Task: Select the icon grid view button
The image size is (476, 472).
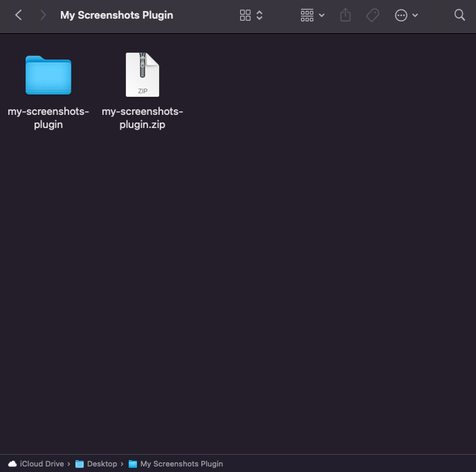Action: [x=245, y=15]
